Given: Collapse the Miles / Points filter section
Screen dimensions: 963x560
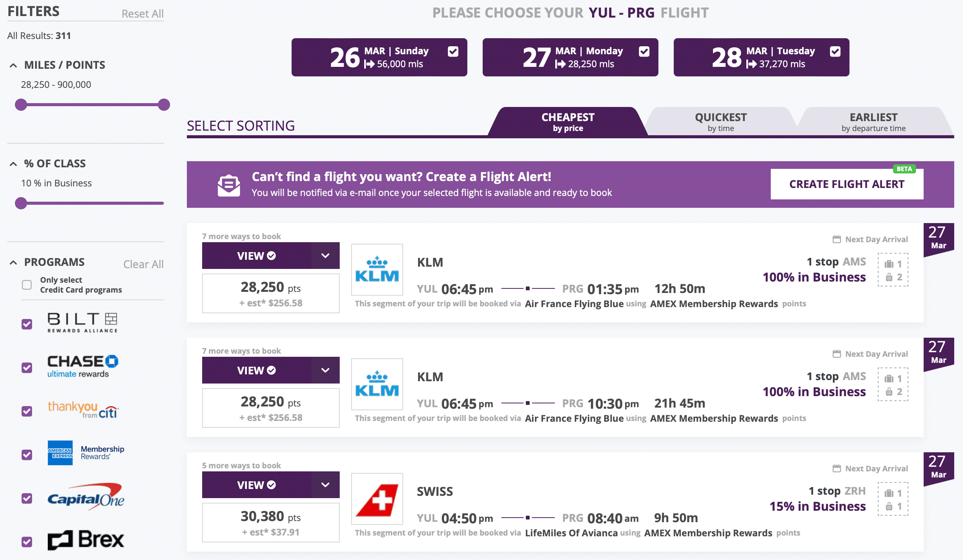Looking at the screenshot, I should tap(13, 65).
